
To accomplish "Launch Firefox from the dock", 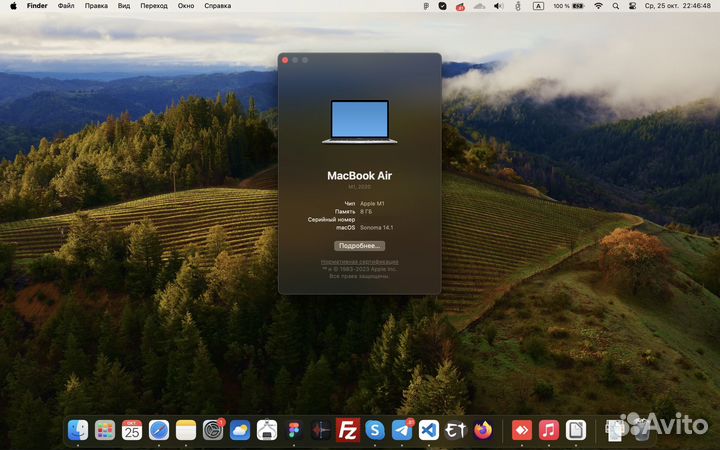I will [x=483, y=430].
